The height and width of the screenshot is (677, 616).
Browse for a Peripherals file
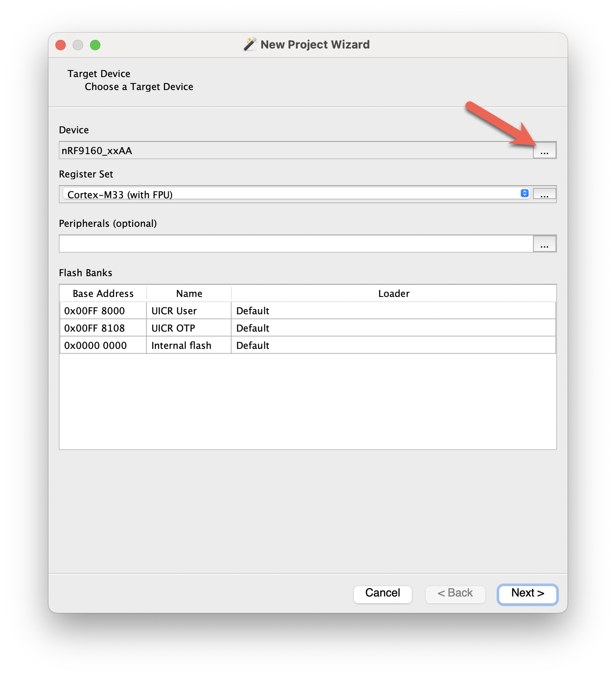(x=544, y=243)
